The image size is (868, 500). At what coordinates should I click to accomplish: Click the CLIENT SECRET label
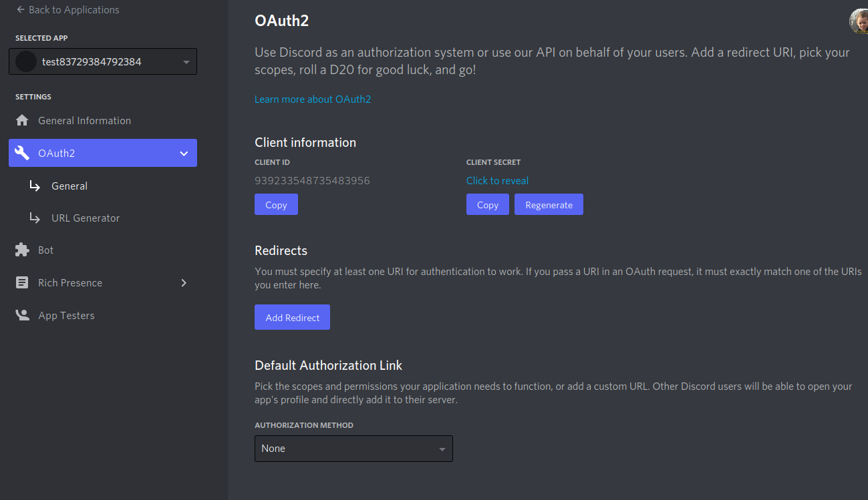coord(493,162)
